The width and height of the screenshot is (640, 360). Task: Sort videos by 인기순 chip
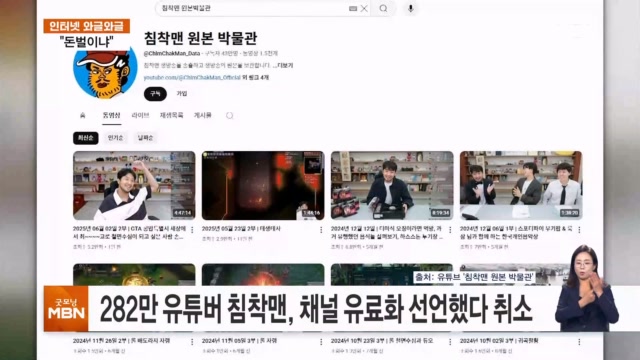(x=116, y=138)
